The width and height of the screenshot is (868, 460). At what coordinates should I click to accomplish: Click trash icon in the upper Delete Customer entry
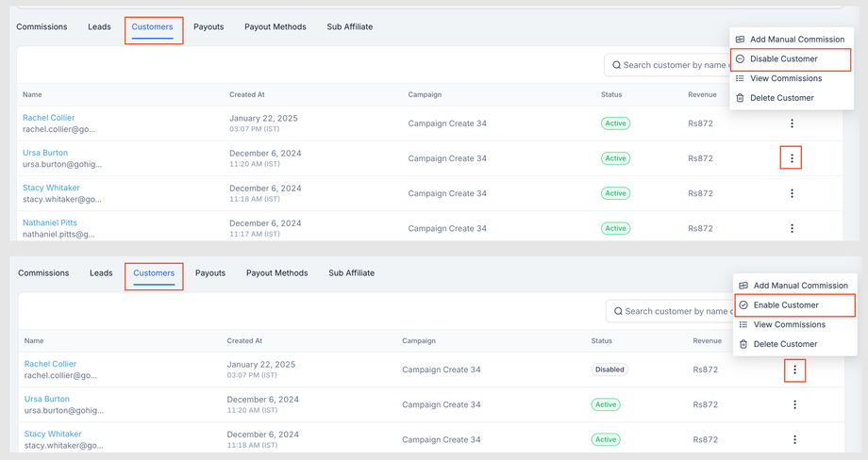coord(741,98)
